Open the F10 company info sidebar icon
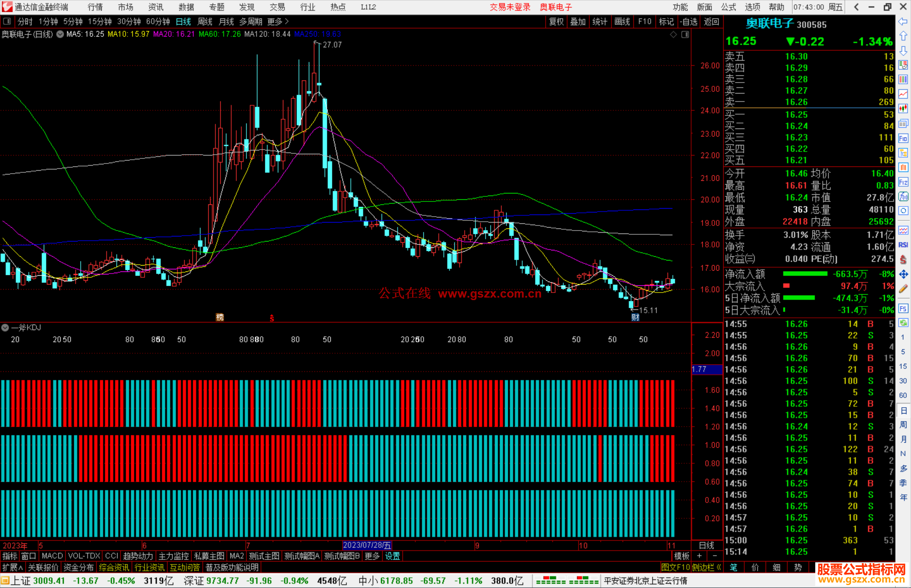 point(903,138)
